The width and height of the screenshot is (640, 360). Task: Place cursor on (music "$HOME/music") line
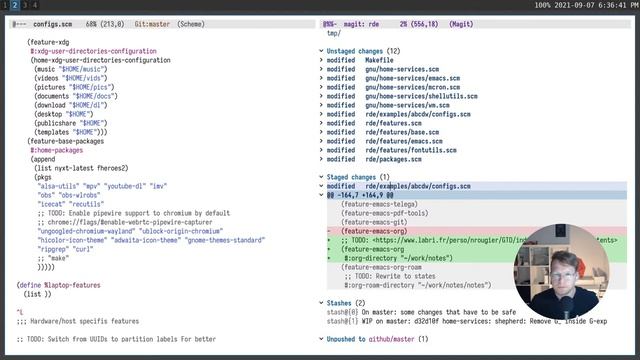(71, 69)
